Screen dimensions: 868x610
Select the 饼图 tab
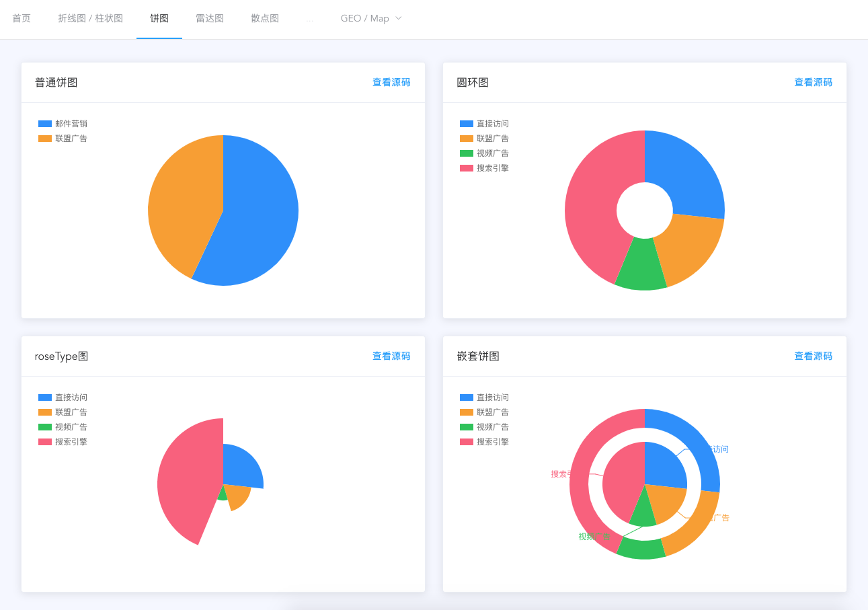[x=159, y=18]
